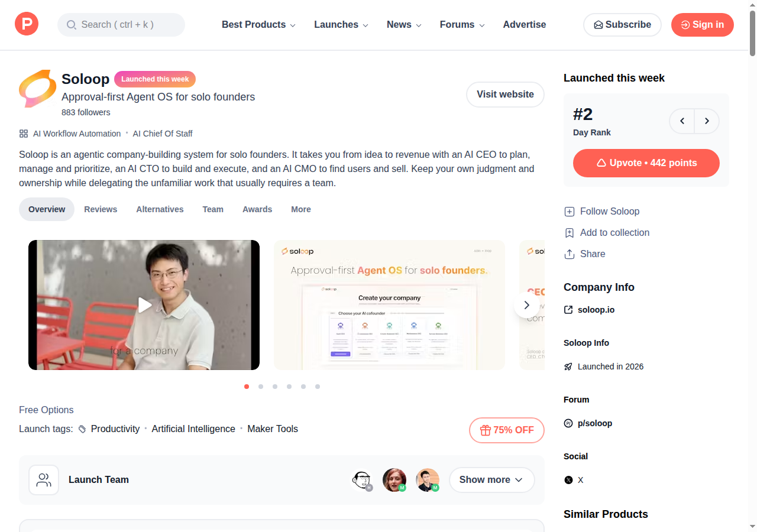
Task: Click the second Launch Team member avatar
Action: point(394,480)
